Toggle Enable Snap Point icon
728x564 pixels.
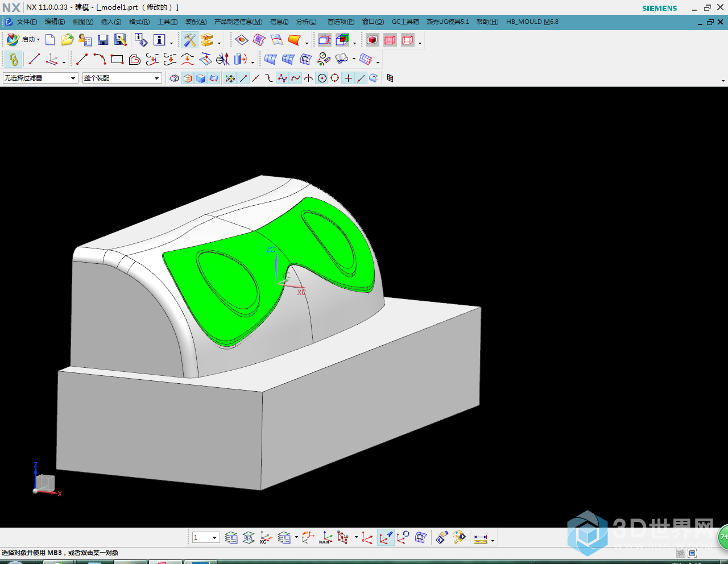coord(230,78)
